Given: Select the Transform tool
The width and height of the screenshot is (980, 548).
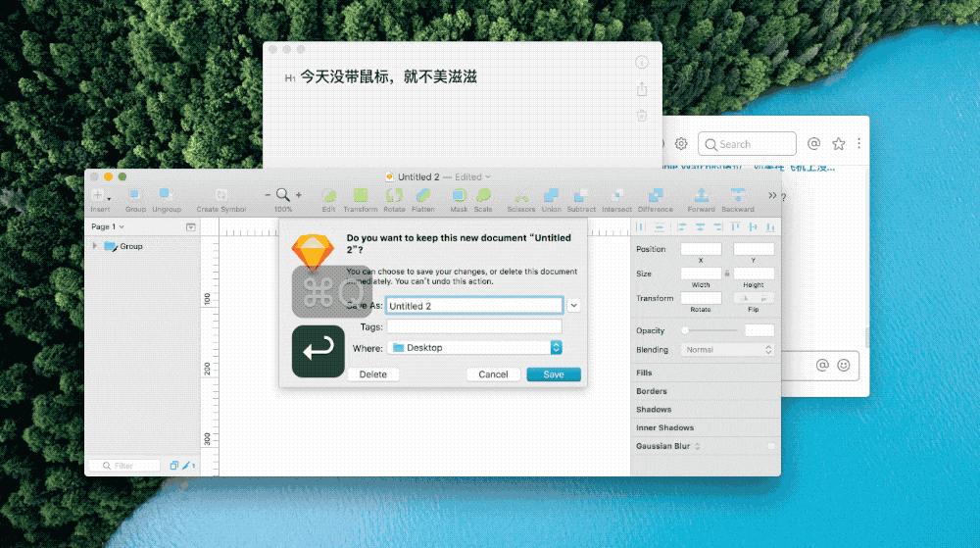Looking at the screenshot, I should tap(360, 195).
